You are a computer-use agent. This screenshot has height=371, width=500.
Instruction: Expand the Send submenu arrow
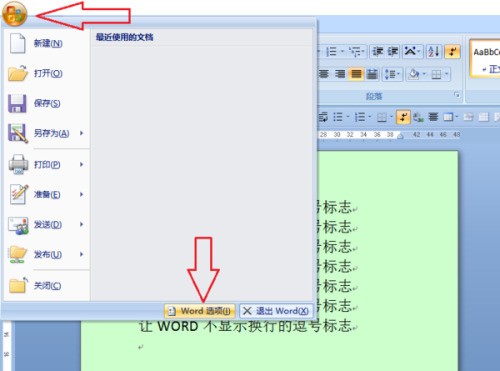(x=81, y=225)
